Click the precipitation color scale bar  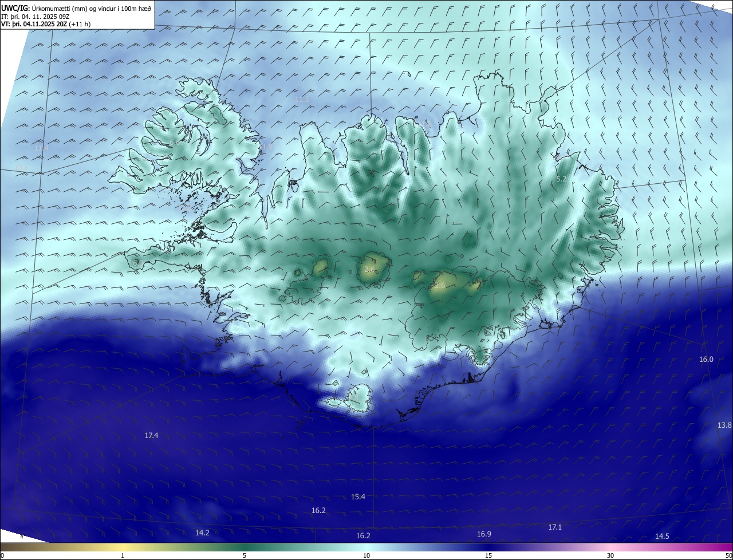click(366, 547)
